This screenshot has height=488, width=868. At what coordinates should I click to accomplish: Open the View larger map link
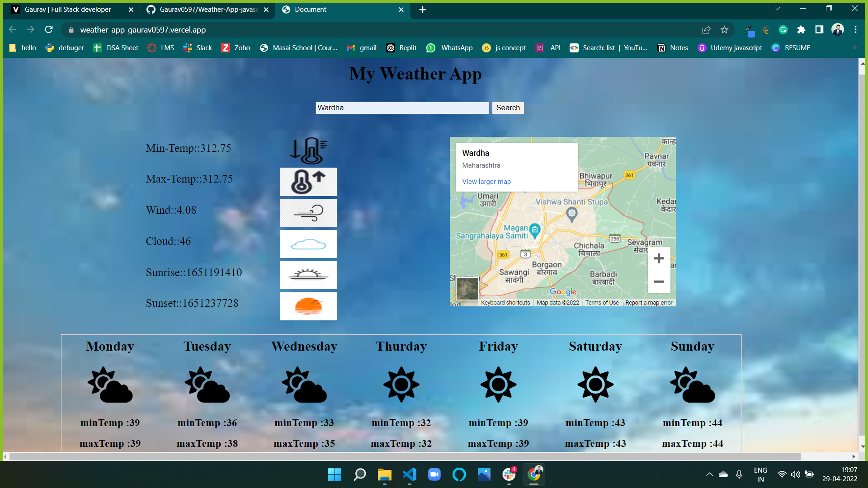click(x=486, y=181)
